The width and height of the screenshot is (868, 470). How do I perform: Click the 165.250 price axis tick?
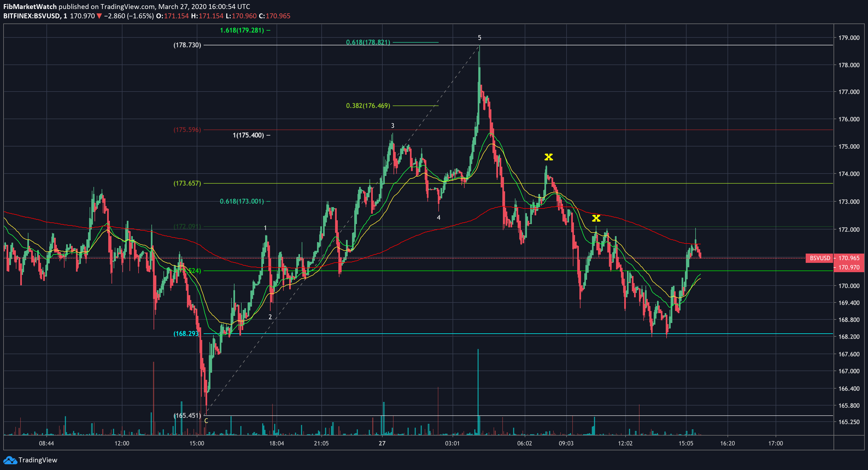pyautogui.click(x=849, y=422)
